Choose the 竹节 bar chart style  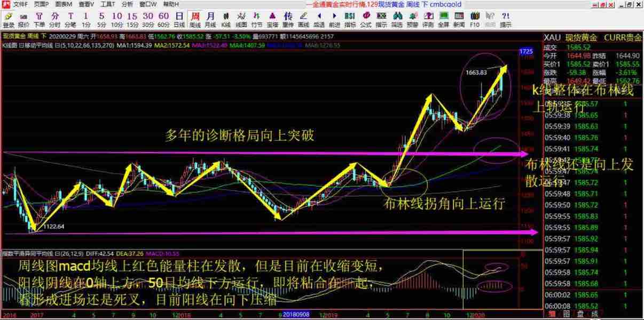(257, 20)
